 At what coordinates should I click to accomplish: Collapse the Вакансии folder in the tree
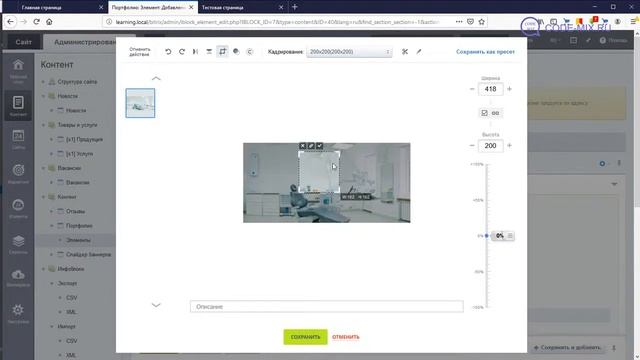pos(43,168)
